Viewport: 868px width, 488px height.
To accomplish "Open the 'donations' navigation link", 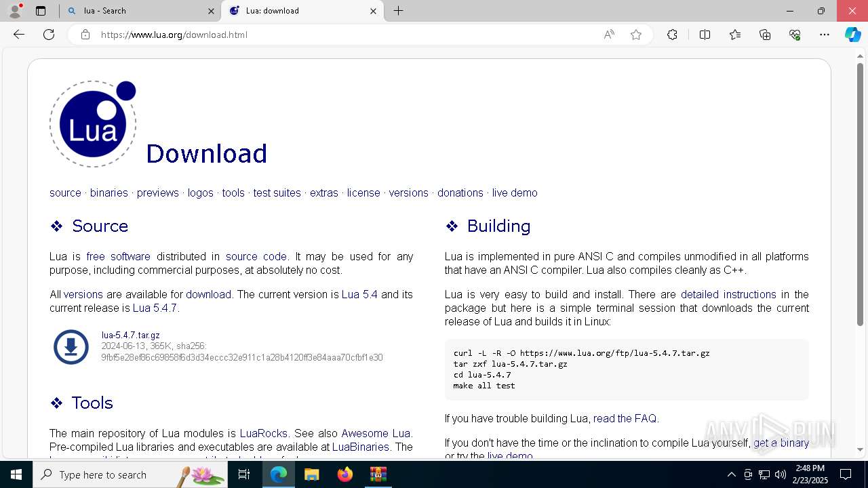I will [460, 193].
